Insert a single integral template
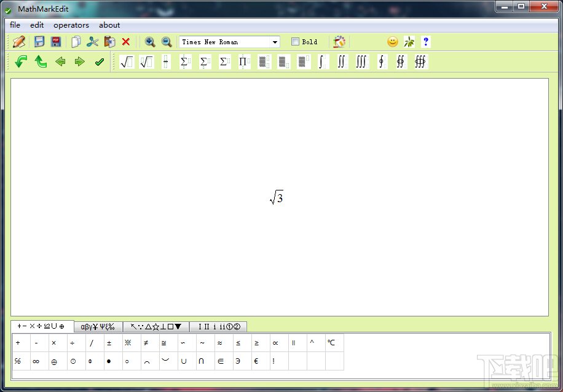Viewport: 563px width, 392px height. [323, 61]
